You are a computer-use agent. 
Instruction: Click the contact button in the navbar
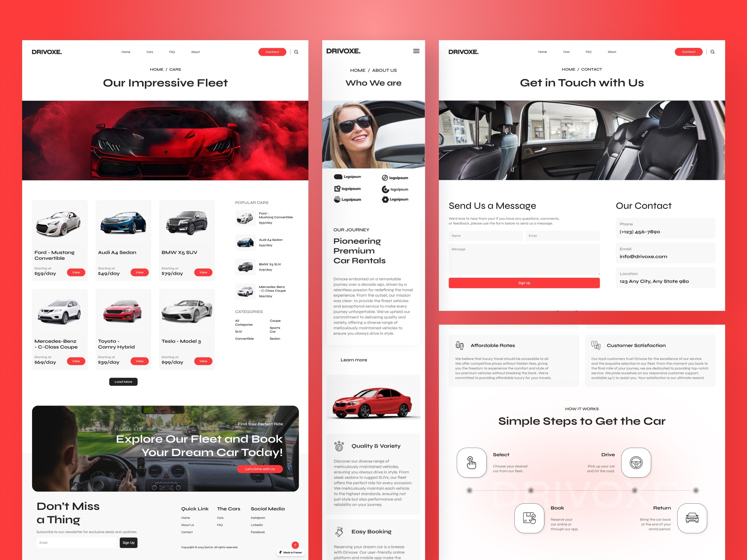pyautogui.click(x=272, y=52)
